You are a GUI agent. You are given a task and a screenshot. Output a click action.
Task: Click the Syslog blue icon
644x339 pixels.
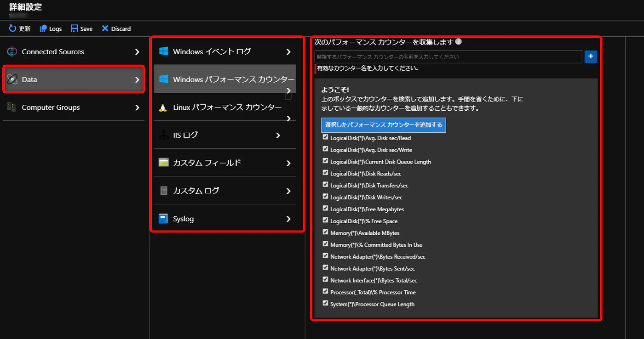pyautogui.click(x=163, y=219)
